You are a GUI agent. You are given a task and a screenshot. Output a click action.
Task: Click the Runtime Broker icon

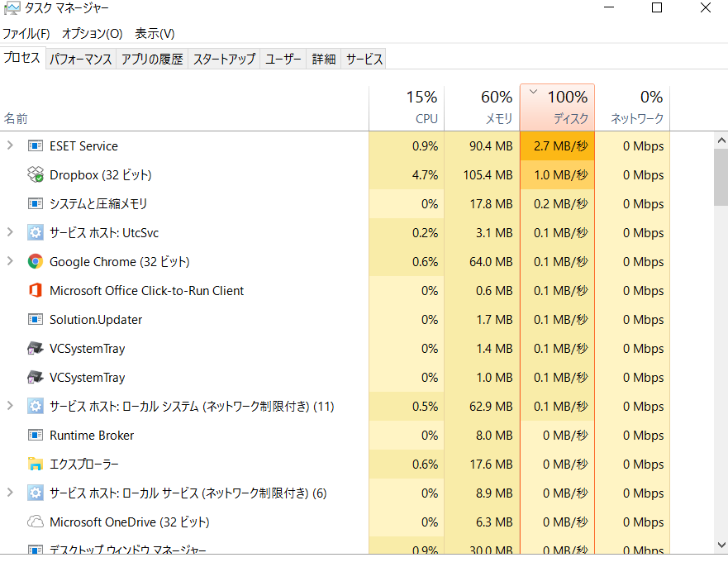36,435
